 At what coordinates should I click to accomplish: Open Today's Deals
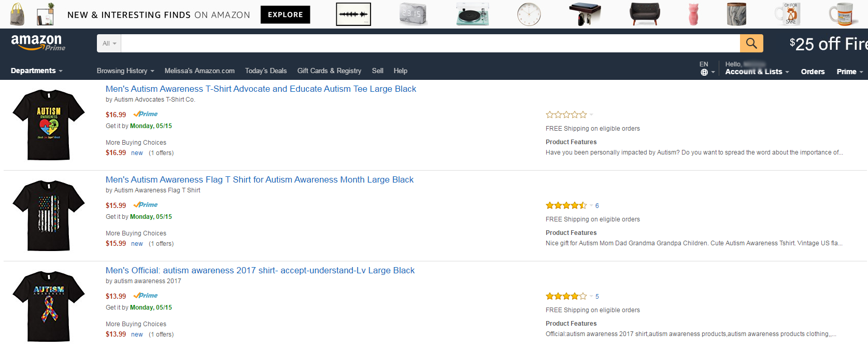click(x=266, y=71)
